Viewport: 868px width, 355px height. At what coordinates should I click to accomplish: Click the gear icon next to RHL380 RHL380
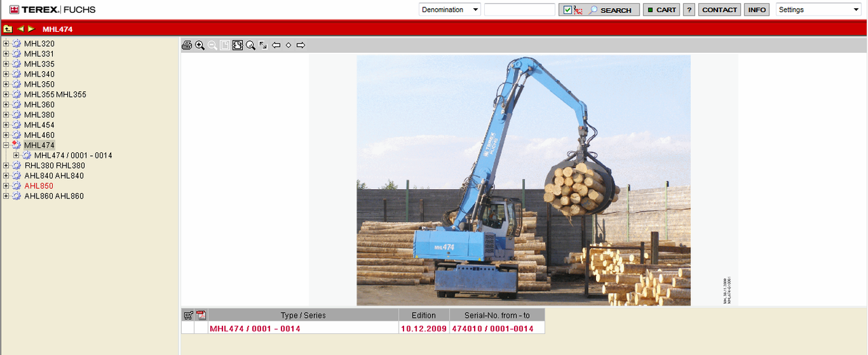coord(16,165)
